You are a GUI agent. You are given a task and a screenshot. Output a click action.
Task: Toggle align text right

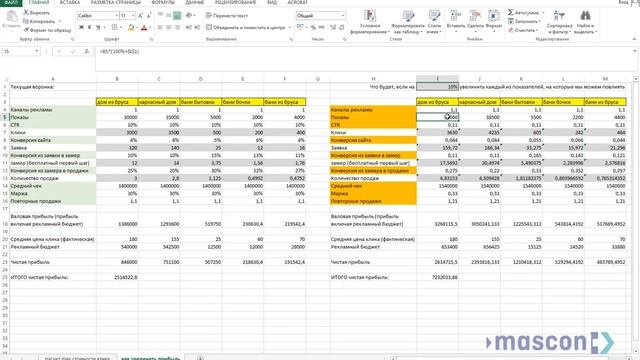(177, 27)
